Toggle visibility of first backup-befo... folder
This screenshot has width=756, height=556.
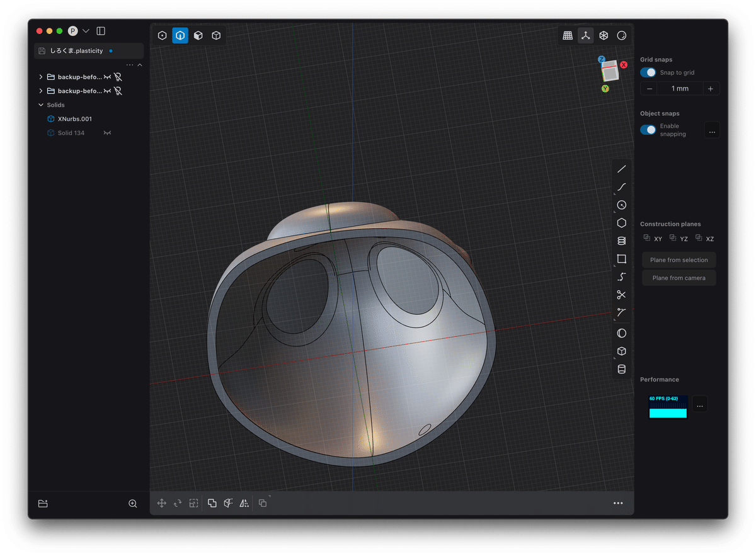click(x=107, y=77)
